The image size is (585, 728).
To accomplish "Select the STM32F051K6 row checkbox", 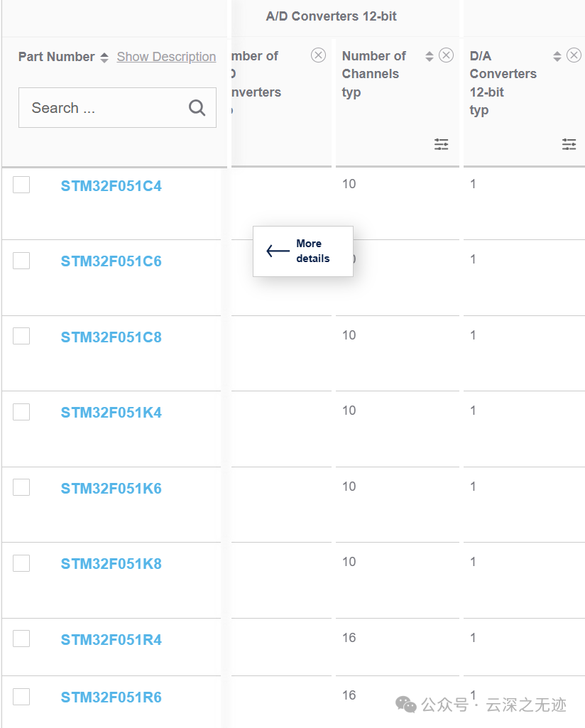I will click(x=21, y=487).
